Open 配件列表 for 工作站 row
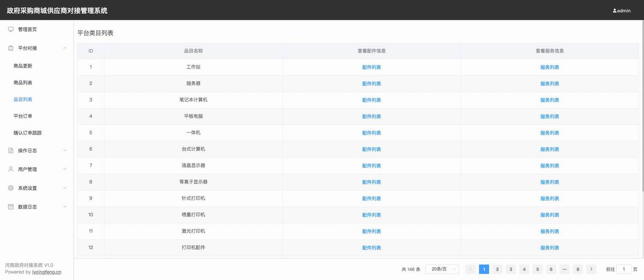This screenshot has width=644, height=280. pos(371,68)
